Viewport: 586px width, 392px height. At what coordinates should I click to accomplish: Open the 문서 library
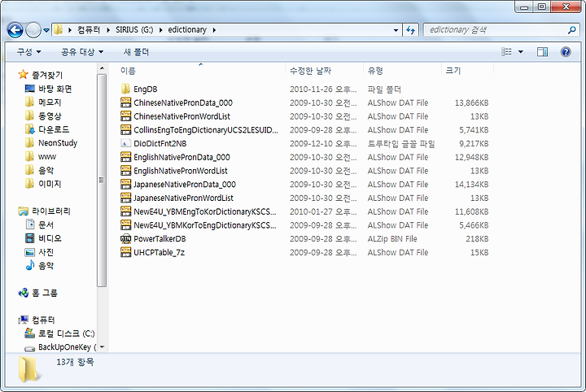click(46, 224)
